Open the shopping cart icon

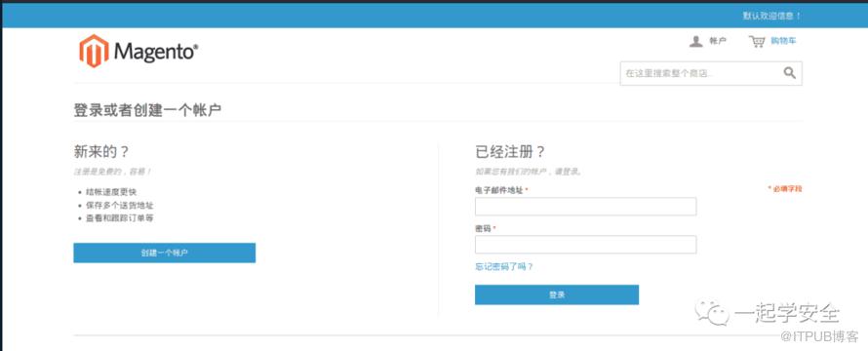[x=757, y=42]
